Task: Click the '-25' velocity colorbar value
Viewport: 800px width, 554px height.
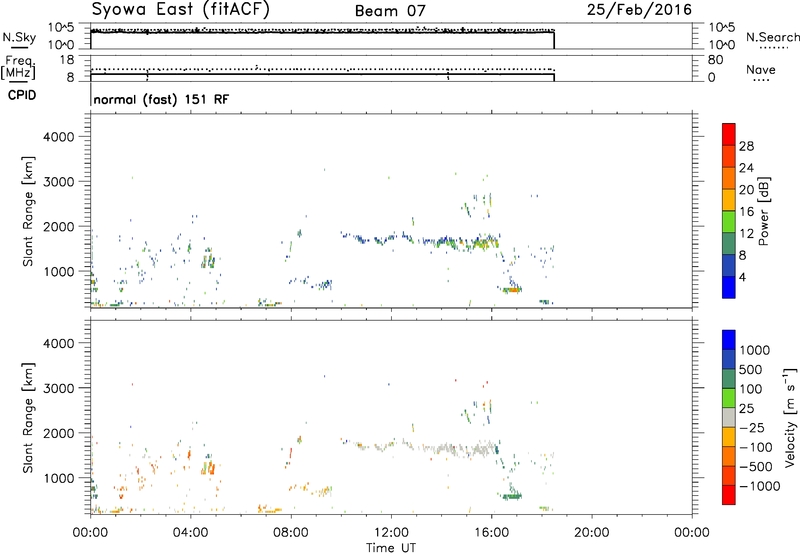Action: coord(753,428)
